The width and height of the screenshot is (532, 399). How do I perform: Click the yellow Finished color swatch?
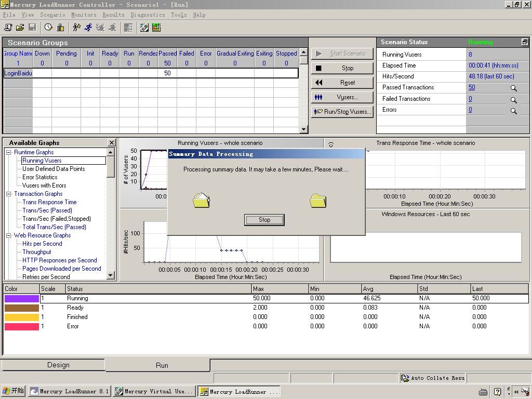[22, 317]
